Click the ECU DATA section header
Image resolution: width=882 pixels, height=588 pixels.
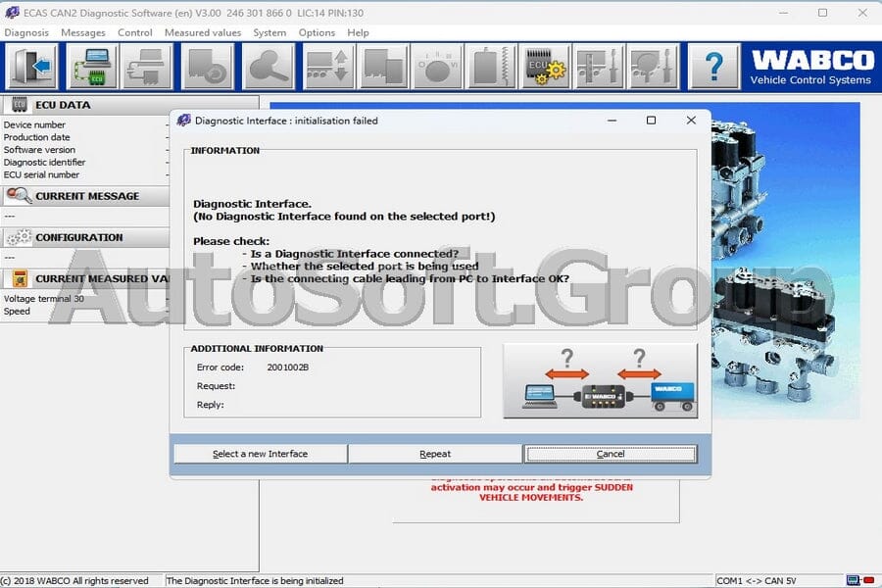[x=130, y=105]
